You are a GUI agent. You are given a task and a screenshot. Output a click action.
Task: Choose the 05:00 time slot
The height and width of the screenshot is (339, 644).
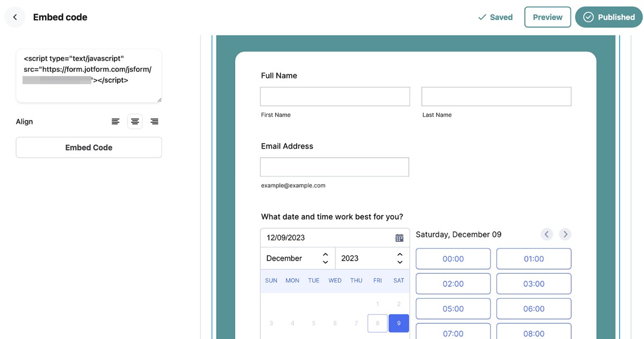point(453,309)
